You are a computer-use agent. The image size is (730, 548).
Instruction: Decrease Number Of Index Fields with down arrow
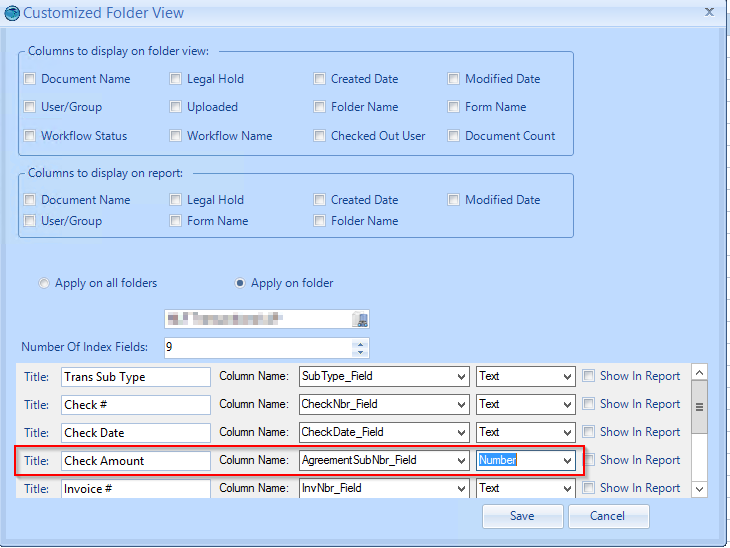(x=361, y=352)
